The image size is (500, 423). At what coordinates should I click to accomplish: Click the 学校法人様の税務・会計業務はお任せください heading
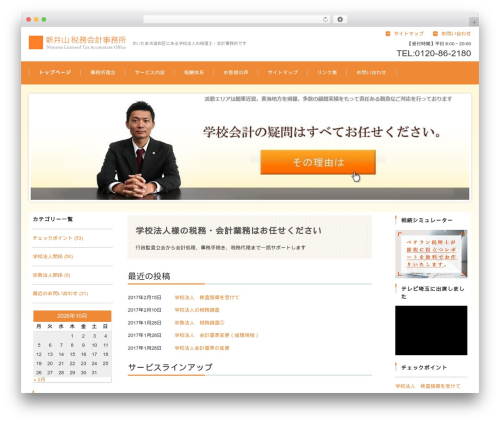(x=229, y=231)
